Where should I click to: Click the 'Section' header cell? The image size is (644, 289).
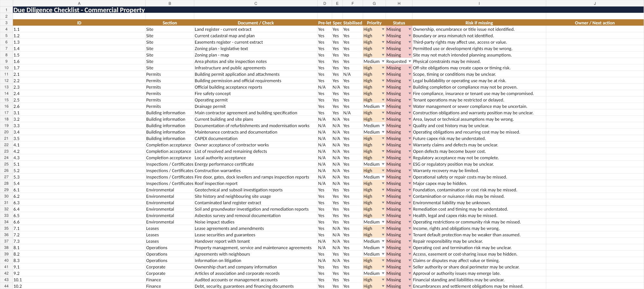point(170,23)
